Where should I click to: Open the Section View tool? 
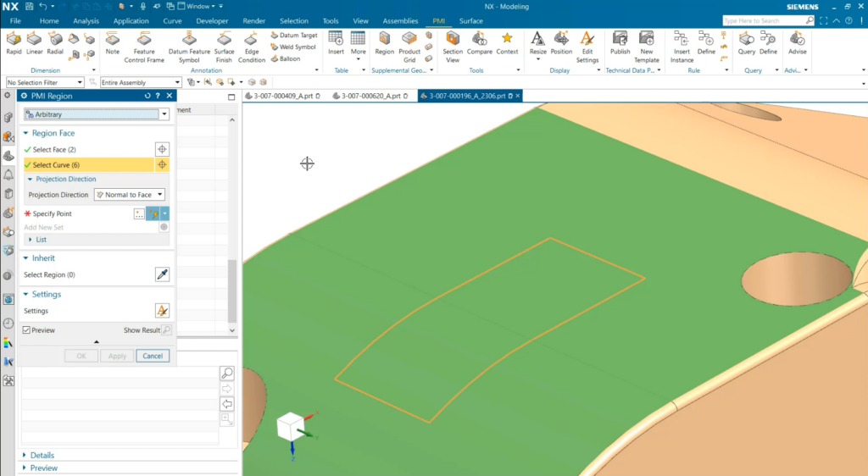tap(453, 44)
